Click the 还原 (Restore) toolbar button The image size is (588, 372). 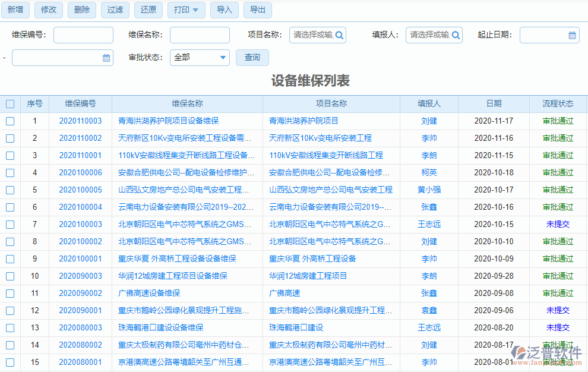point(148,10)
